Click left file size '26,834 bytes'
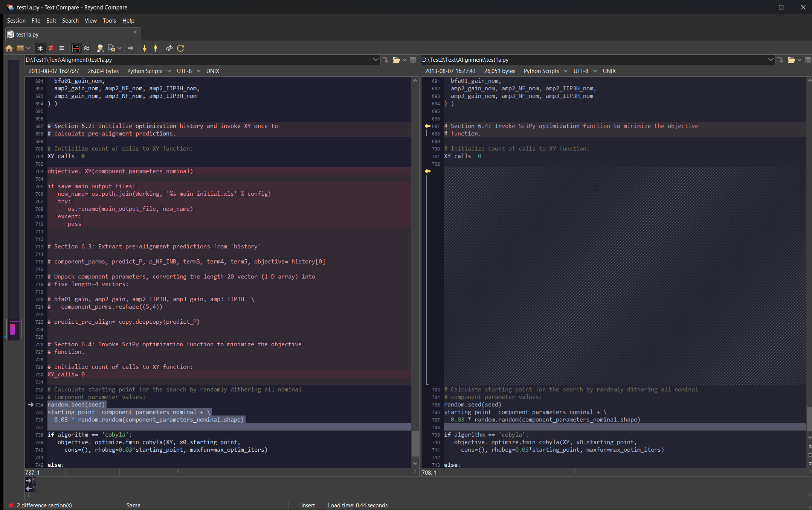812x510 pixels. tap(103, 71)
